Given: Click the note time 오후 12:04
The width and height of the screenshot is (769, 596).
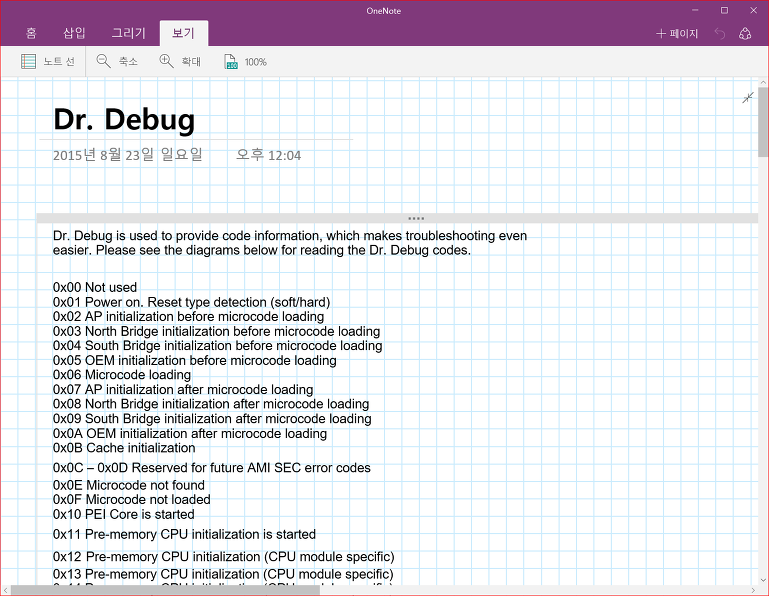Looking at the screenshot, I should tap(268, 155).
